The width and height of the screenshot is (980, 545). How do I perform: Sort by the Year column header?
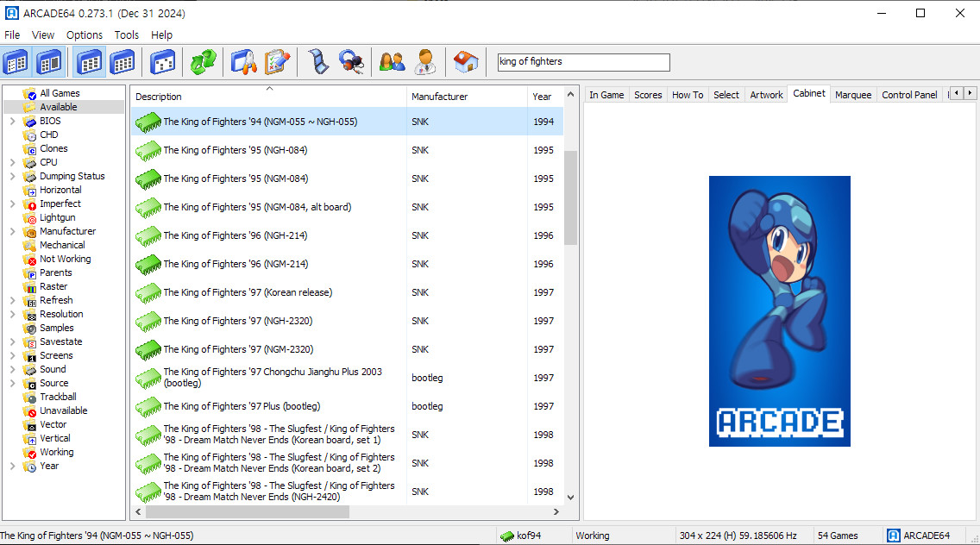coord(545,97)
